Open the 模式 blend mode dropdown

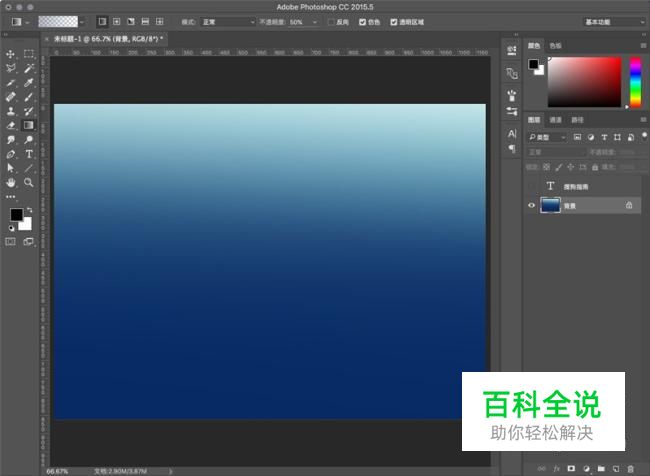(230, 21)
